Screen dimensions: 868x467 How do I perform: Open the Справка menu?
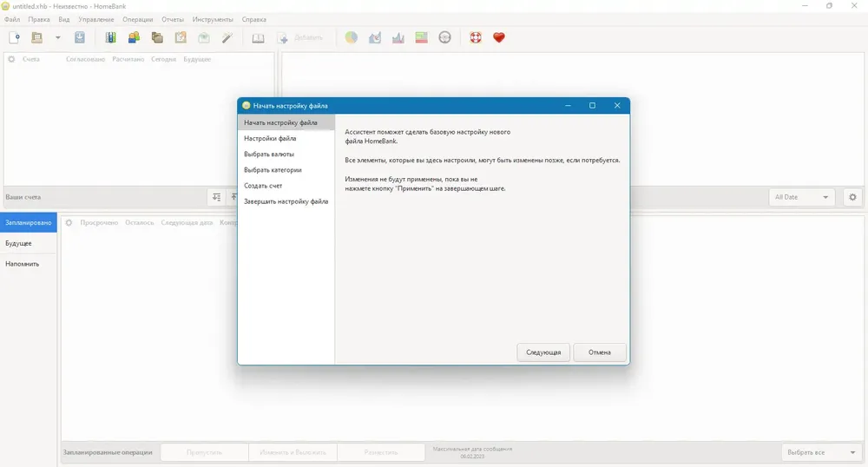click(254, 19)
